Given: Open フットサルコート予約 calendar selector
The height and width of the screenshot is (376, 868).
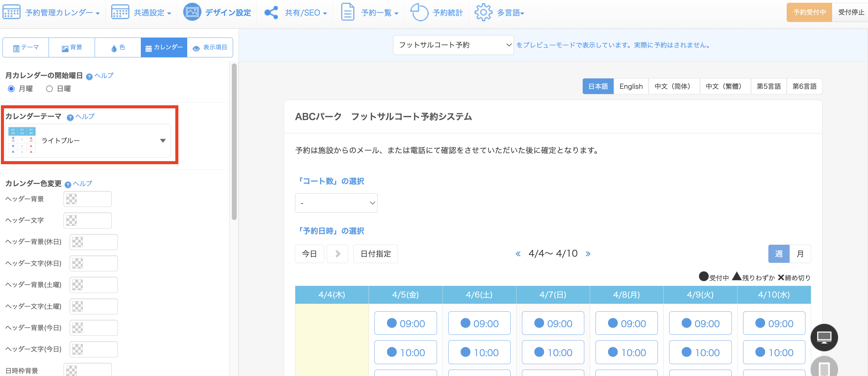Looking at the screenshot, I should (453, 45).
